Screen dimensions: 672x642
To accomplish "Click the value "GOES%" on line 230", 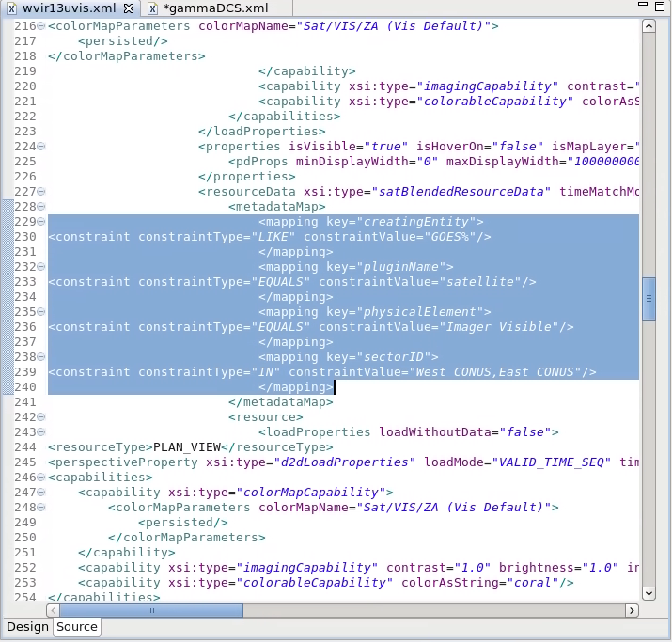I will click(450, 237).
